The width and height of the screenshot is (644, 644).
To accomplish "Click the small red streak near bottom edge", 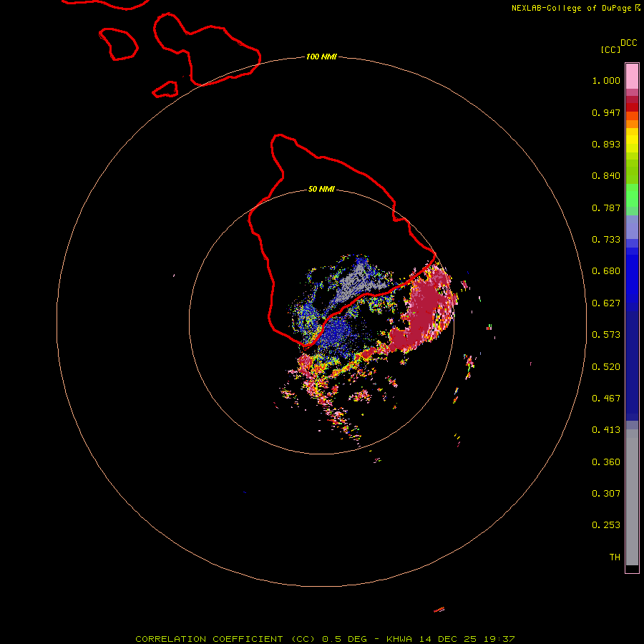I will coord(439,610).
